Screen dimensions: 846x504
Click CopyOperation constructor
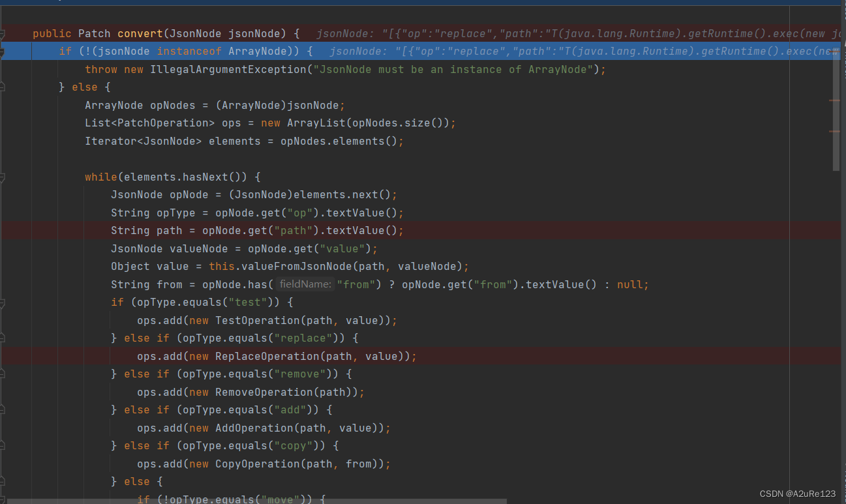[x=258, y=464]
